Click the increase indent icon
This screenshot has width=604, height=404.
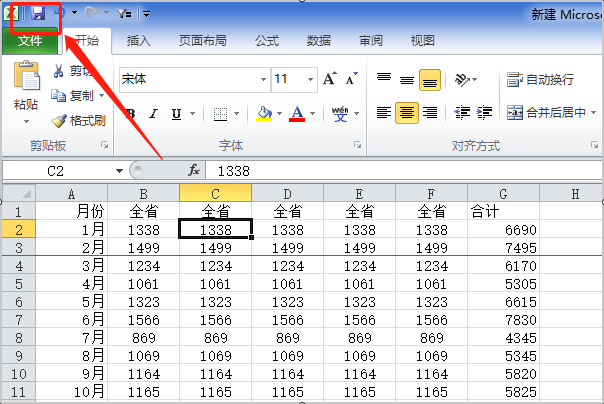coord(484,112)
